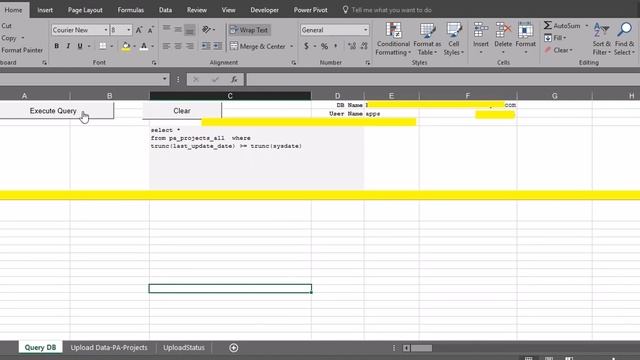The height and width of the screenshot is (360, 640).
Task: Center text horizontally
Action: tap(178, 46)
